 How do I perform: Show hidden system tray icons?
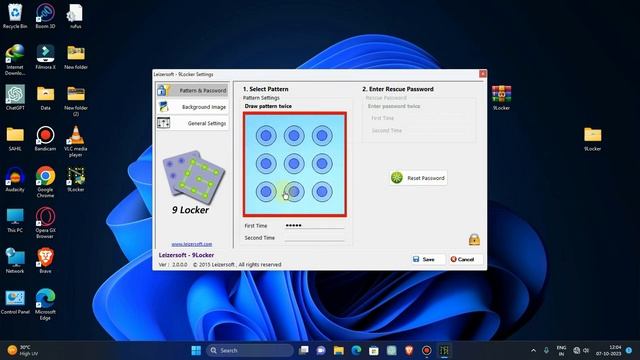coord(533,350)
